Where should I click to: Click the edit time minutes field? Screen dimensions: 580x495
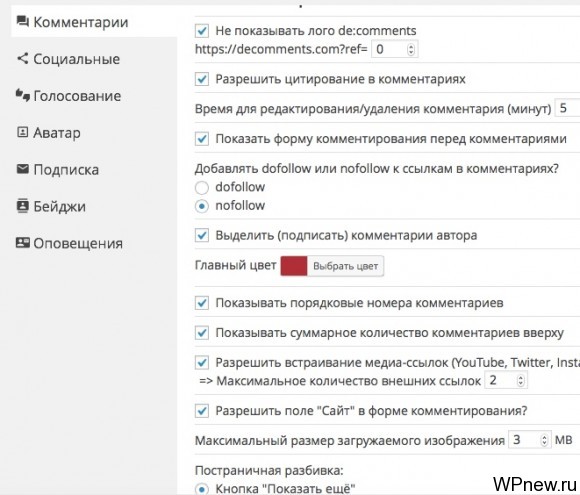pos(568,108)
